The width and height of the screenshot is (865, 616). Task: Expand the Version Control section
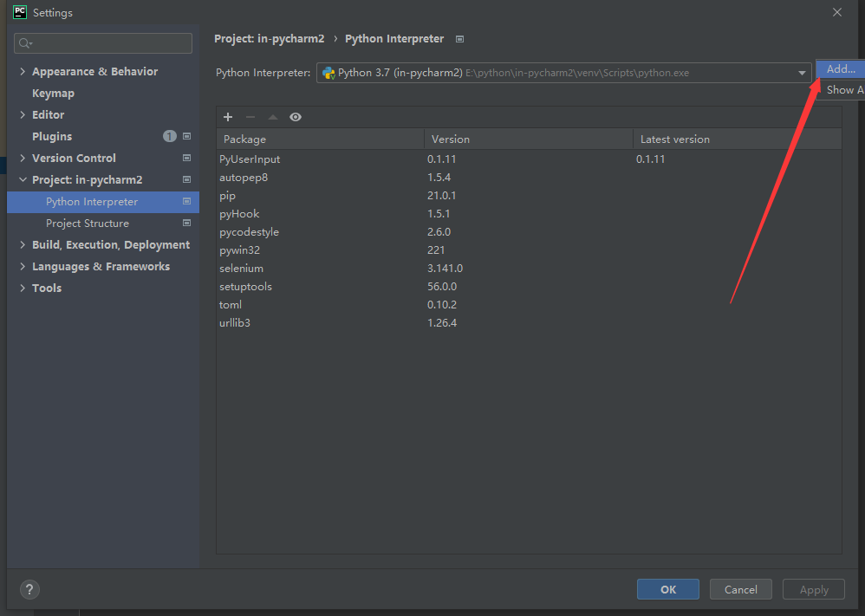(x=23, y=158)
